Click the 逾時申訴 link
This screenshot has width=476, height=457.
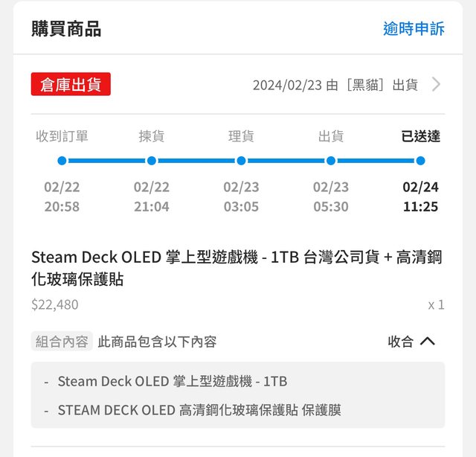pos(414,29)
